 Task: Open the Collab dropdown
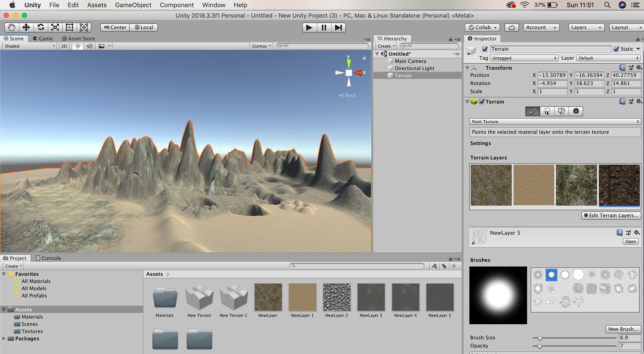coord(482,27)
